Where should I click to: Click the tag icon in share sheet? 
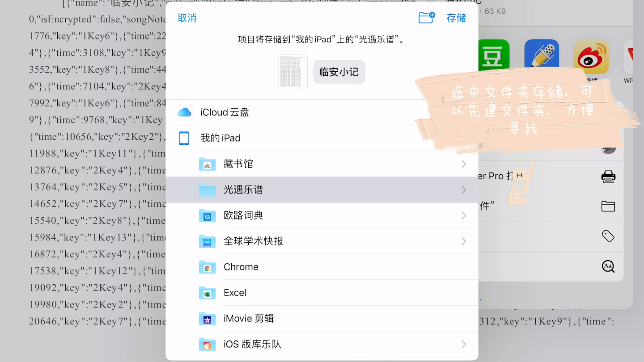(x=608, y=236)
